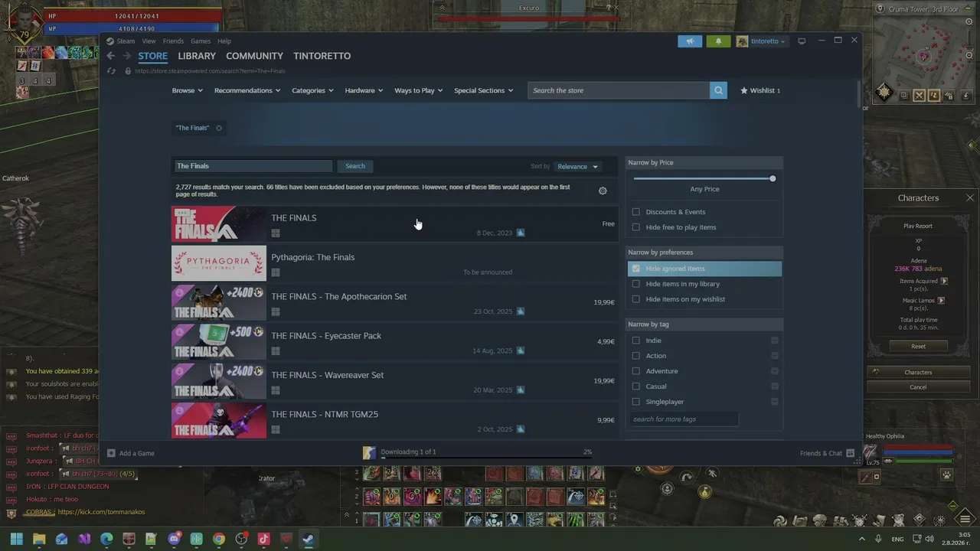Screen dimensions: 980x551
Task: Open the Friends menu
Action: (x=173, y=41)
